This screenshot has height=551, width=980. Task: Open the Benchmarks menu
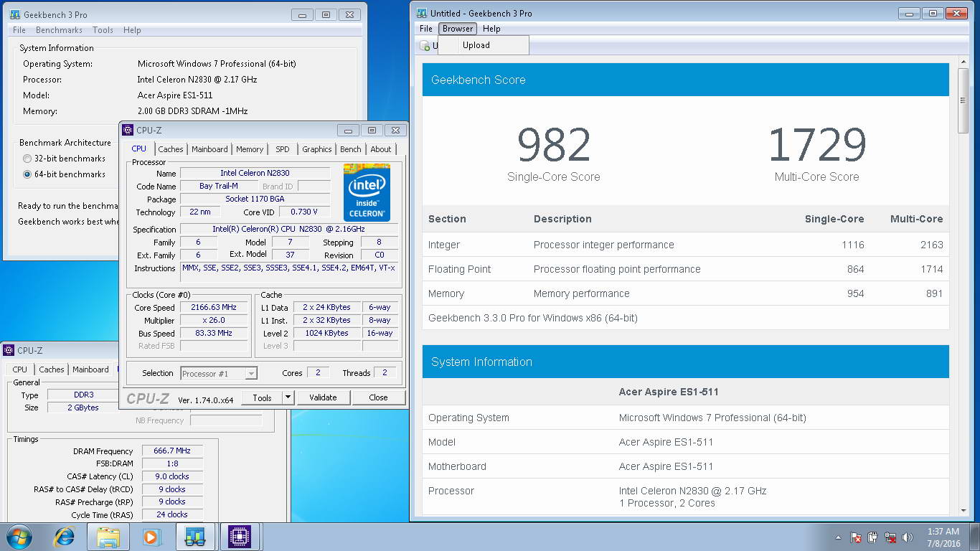(59, 30)
